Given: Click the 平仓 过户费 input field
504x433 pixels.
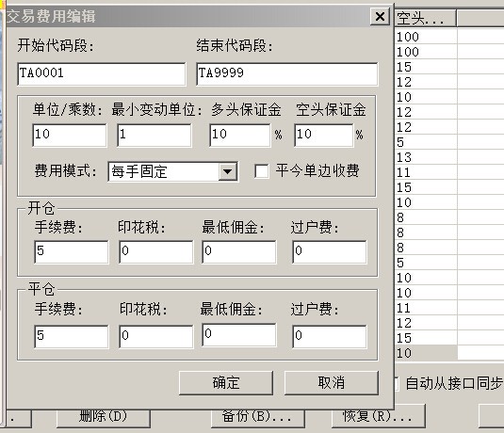Looking at the screenshot, I should pyautogui.click(x=330, y=336).
